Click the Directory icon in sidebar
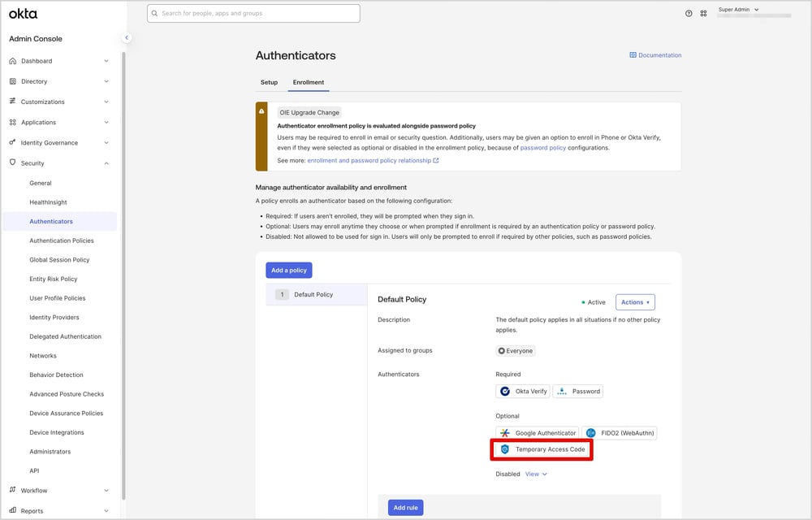Image resolution: width=812 pixels, height=520 pixels. click(x=12, y=81)
